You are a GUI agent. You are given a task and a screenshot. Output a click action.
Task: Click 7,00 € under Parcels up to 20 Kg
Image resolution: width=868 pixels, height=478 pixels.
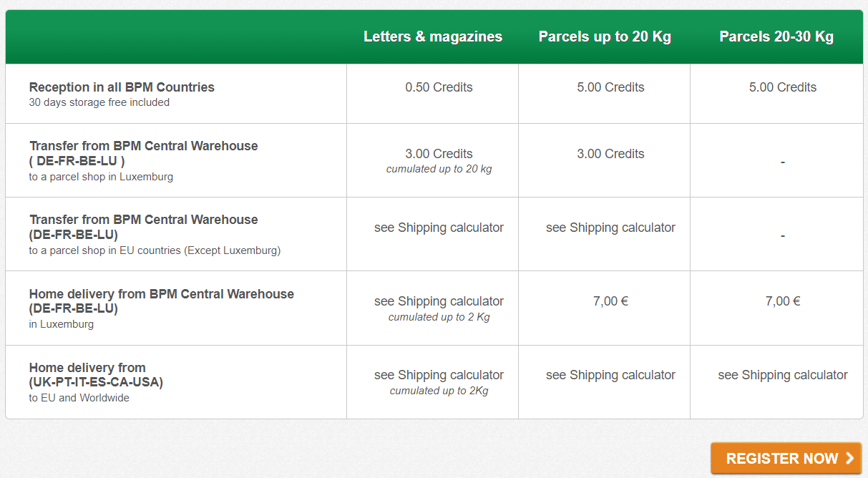click(x=610, y=301)
